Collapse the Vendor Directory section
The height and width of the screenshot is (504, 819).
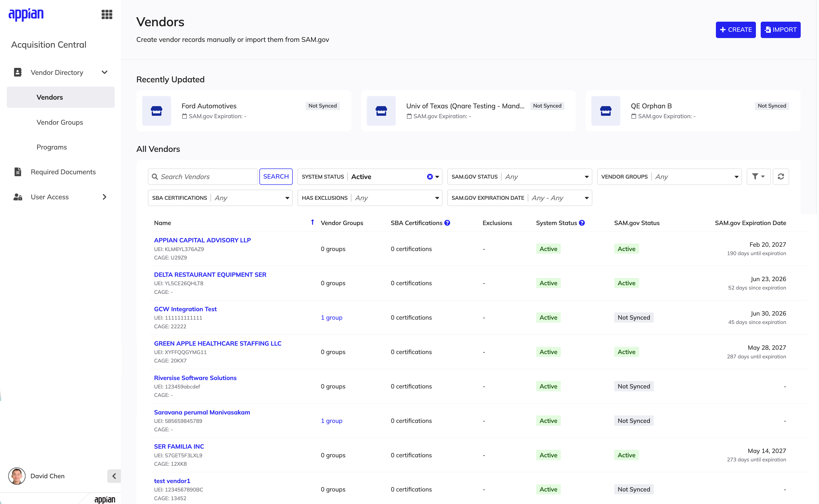click(104, 72)
